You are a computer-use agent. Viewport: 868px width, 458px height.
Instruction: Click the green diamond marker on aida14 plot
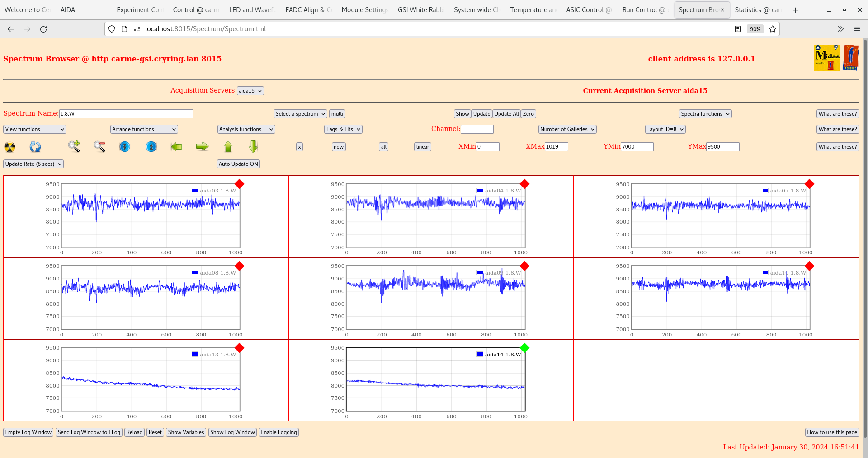coord(524,348)
